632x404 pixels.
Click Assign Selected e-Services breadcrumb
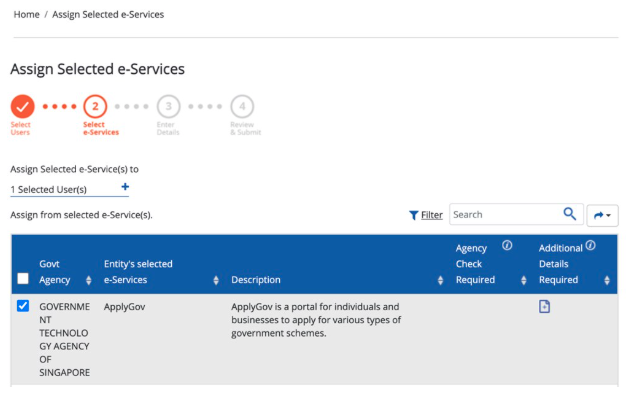(x=108, y=15)
